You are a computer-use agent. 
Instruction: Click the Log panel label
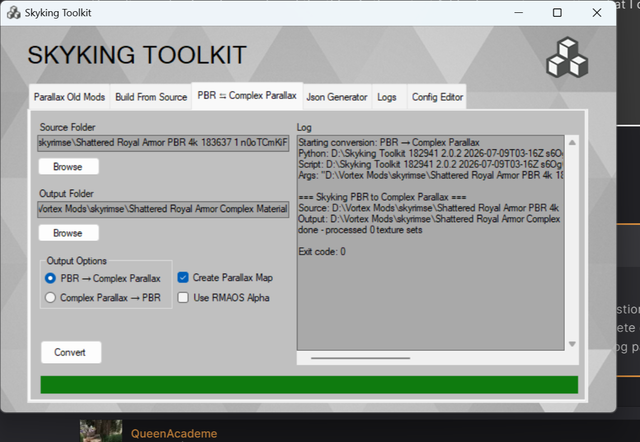pos(304,127)
